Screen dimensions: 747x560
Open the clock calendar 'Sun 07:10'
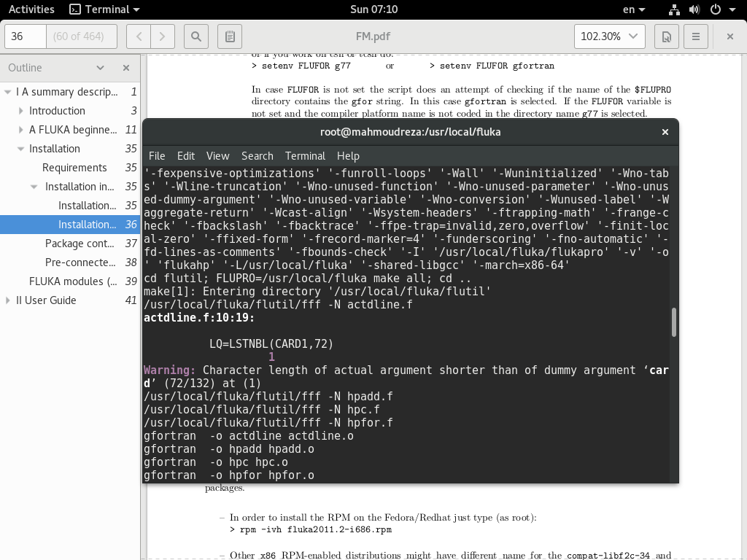[x=373, y=9]
